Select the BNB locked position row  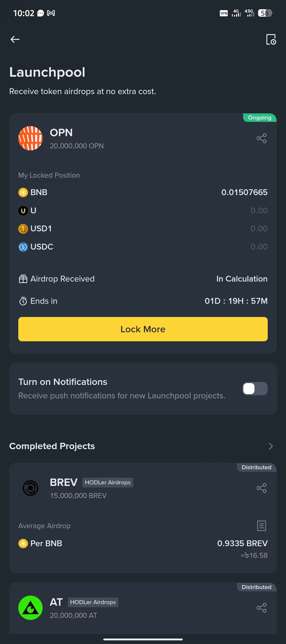[143, 192]
